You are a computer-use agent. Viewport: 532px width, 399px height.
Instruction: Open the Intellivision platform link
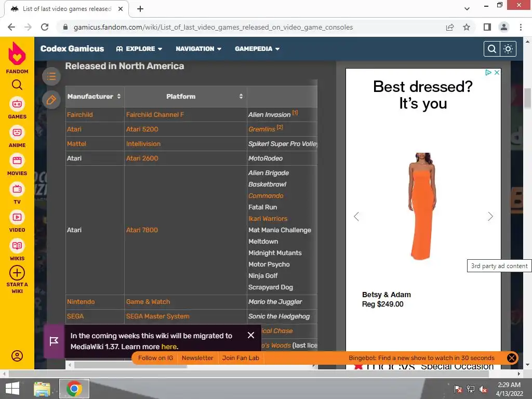pos(143,144)
